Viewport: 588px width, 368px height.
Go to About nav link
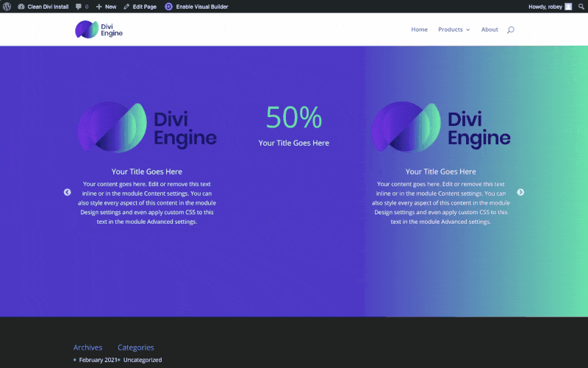pyautogui.click(x=490, y=29)
